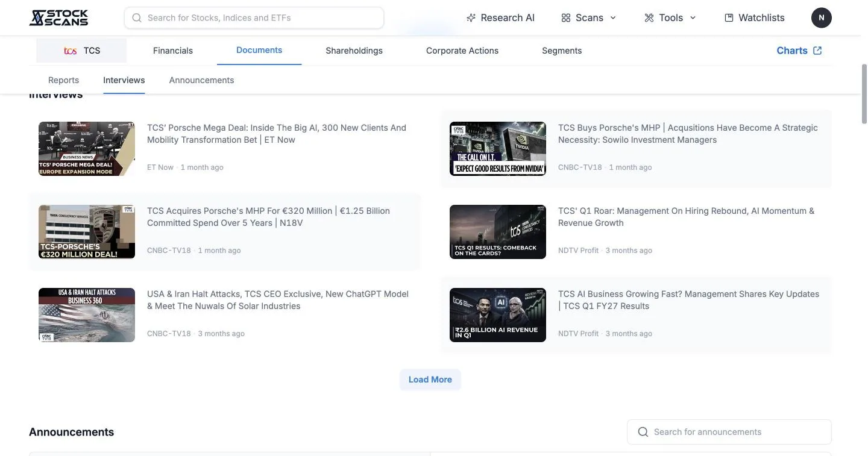
Task: Expand the Scans dropdown chevron
Action: click(613, 18)
